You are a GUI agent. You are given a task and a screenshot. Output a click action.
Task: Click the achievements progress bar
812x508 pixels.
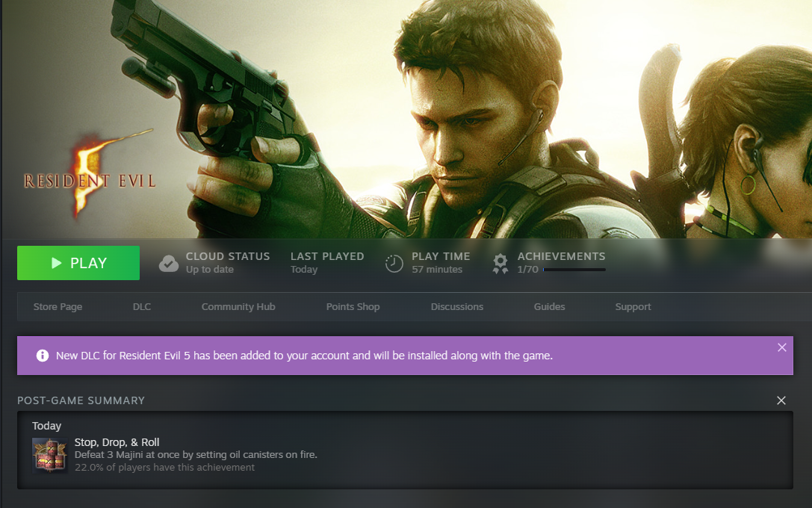coord(574,270)
